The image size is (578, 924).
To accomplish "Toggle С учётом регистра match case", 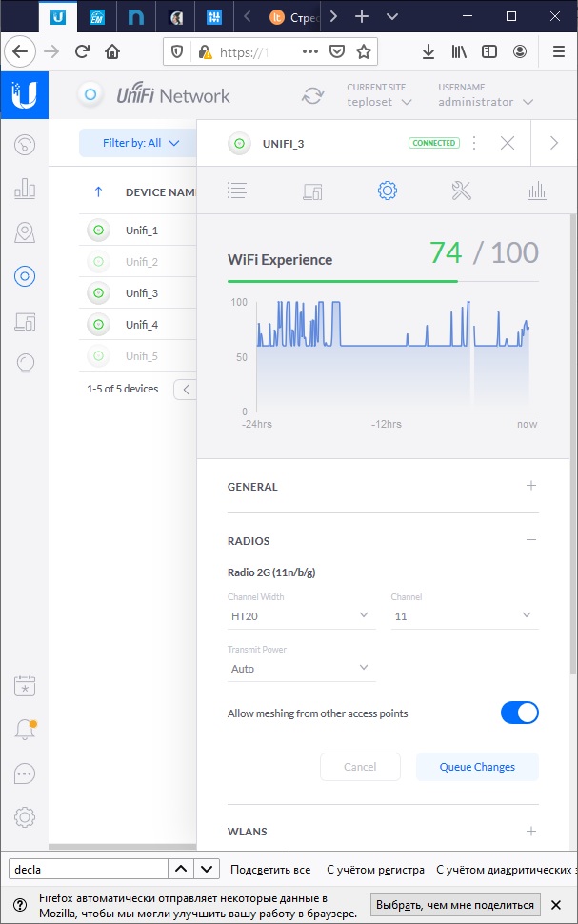I will point(375,869).
